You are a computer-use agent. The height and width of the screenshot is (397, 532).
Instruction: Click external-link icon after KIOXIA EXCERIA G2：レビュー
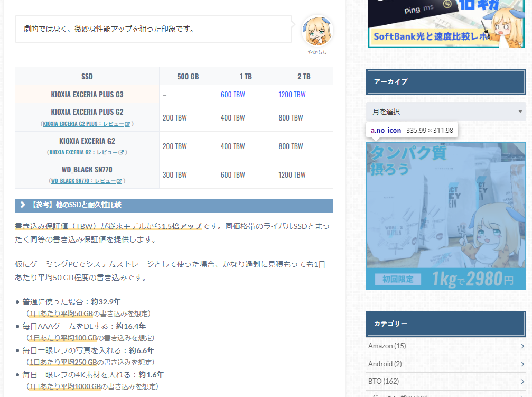coord(121,152)
